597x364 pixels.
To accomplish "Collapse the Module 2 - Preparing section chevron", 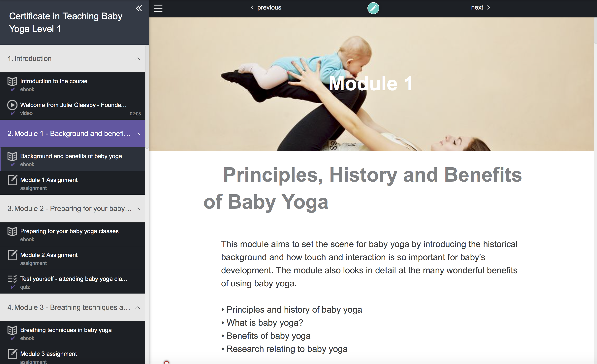I will [x=138, y=209].
